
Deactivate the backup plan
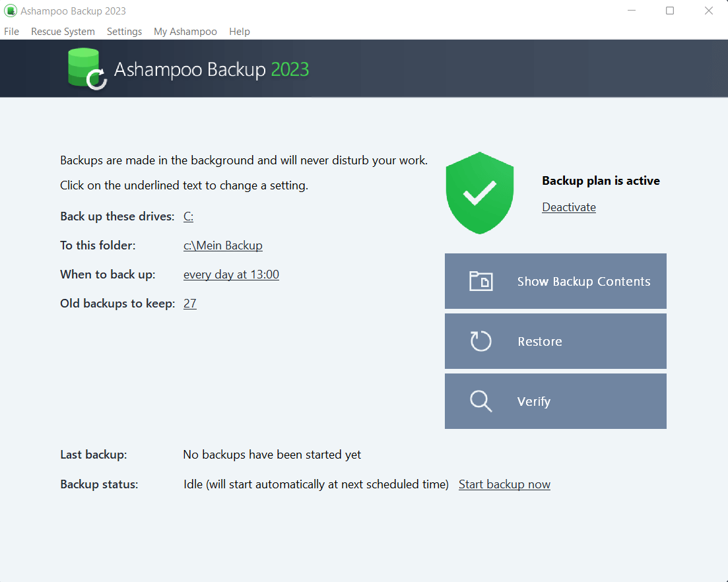pos(568,207)
